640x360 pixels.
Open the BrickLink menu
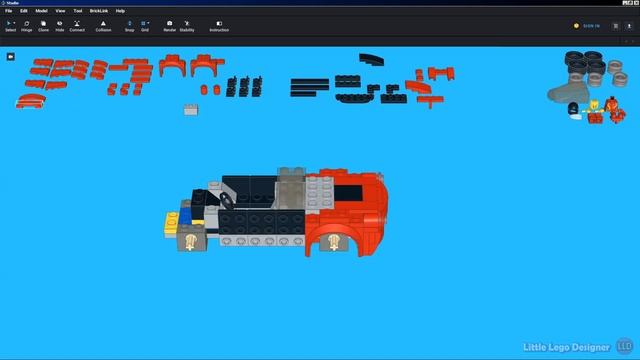(x=99, y=11)
